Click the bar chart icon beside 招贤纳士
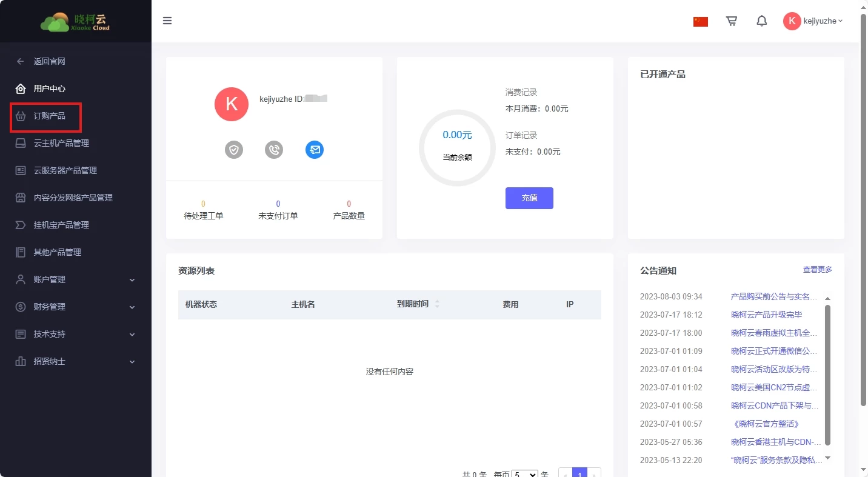The image size is (868, 477). (x=21, y=361)
